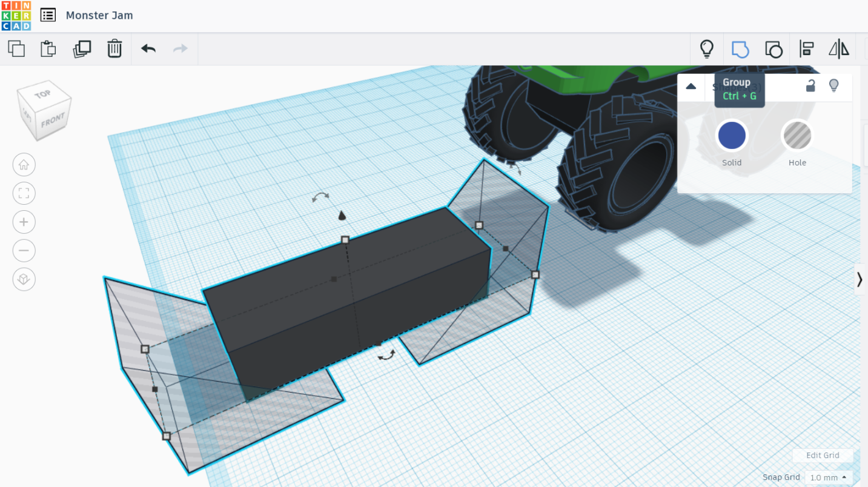Click the rotation arrow below the box
Screen dimensions: 868x487
click(386, 356)
